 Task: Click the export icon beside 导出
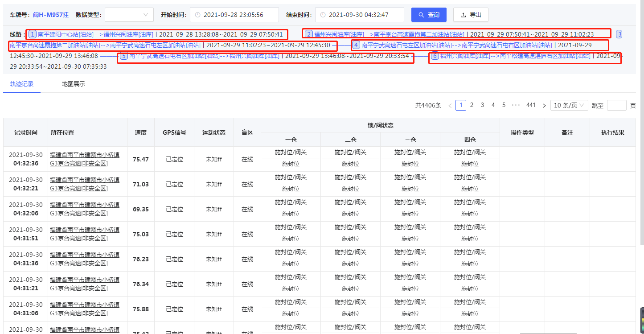tap(464, 14)
